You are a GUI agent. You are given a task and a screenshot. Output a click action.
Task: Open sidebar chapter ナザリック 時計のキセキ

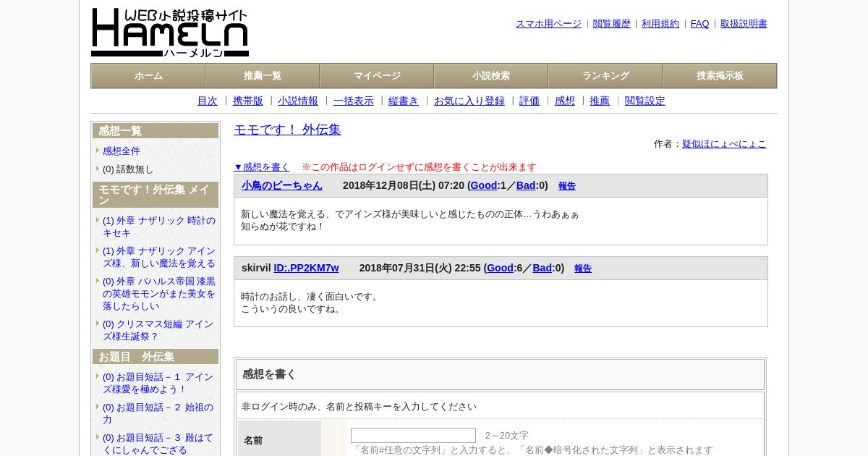tap(159, 227)
